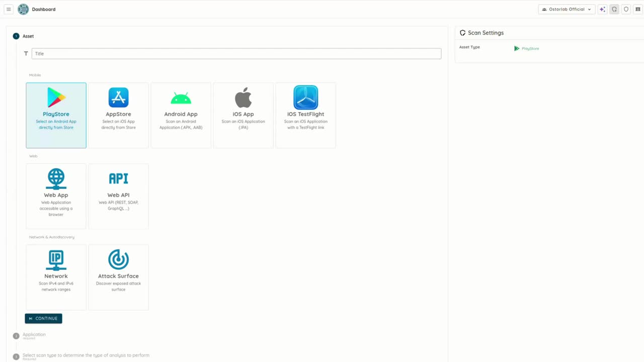Click the Title field T icon

[26, 53]
